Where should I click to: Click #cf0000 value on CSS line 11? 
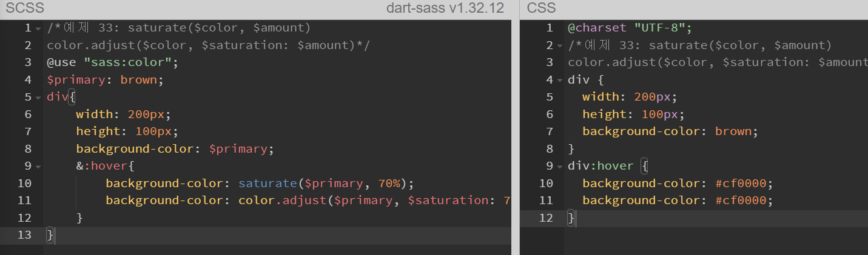741,200
